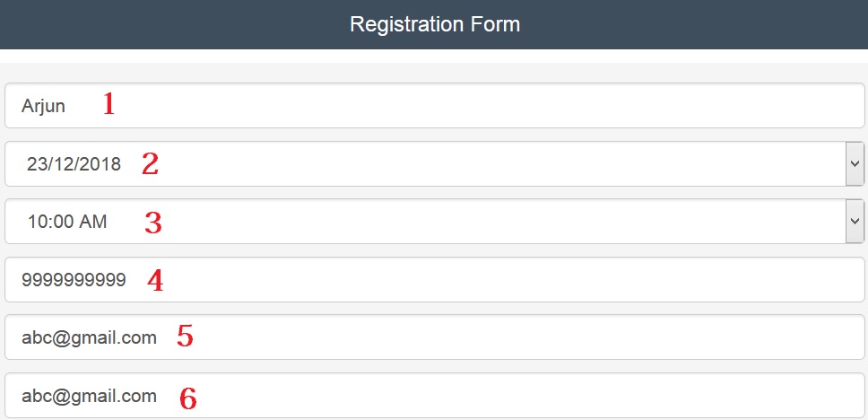Select the 23/12/2018 date value text
The height and width of the screenshot is (420, 868).
click(x=74, y=164)
